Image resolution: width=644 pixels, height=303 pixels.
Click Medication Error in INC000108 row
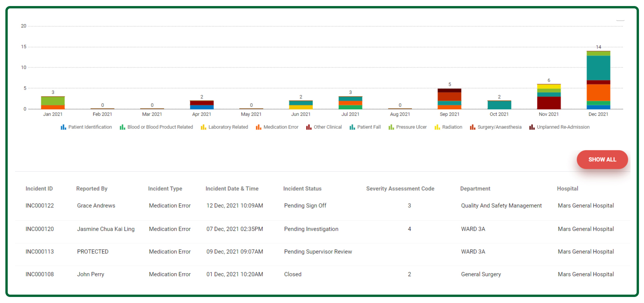pyautogui.click(x=170, y=274)
